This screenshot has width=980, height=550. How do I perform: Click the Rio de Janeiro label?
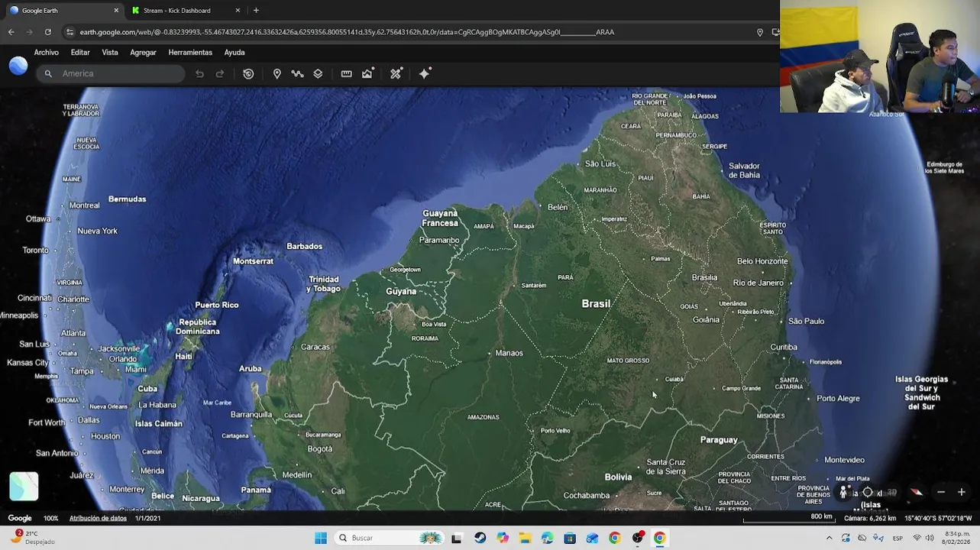[759, 283]
